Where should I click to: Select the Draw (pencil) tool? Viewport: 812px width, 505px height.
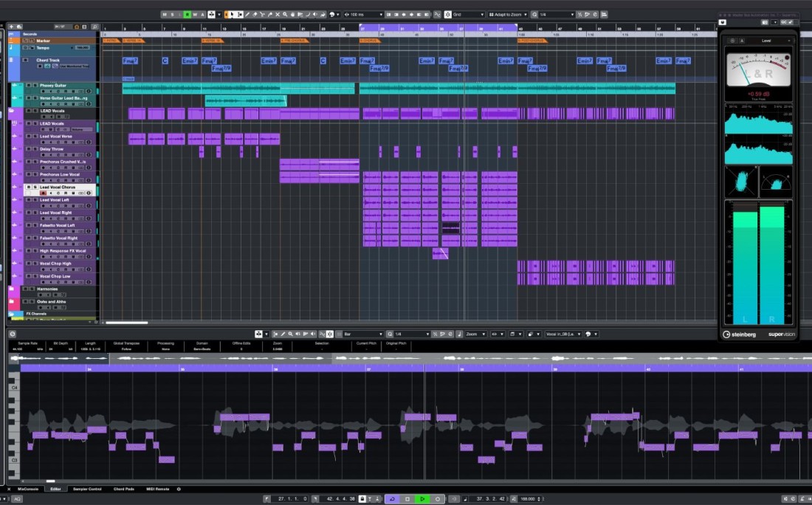point(248,13)
